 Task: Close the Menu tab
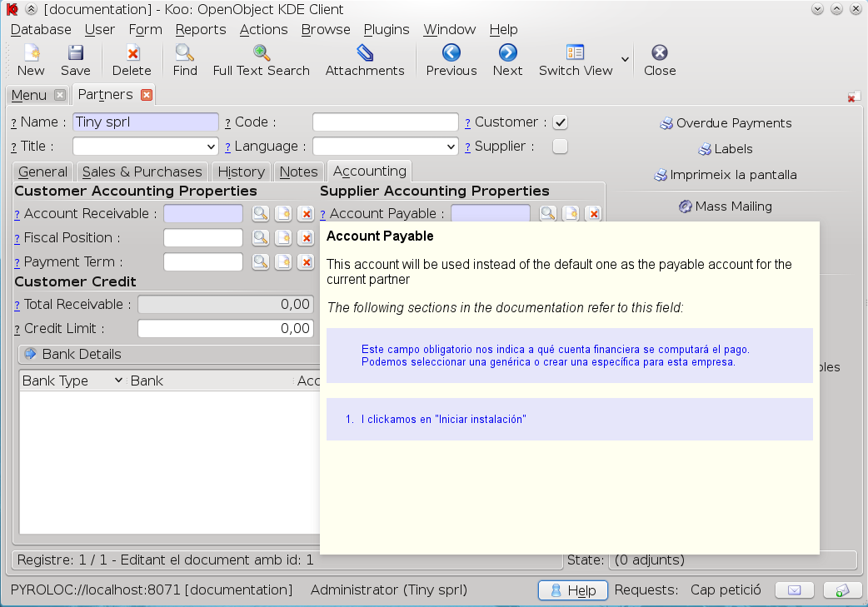point(60,95)
